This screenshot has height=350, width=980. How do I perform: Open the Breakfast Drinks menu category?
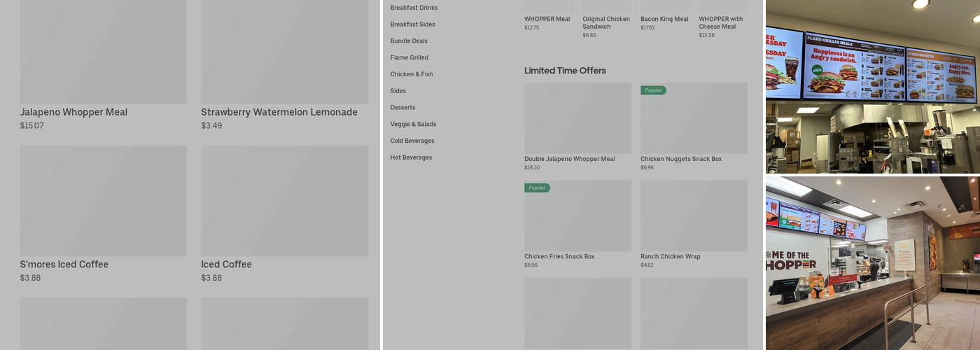click(414, 8)
